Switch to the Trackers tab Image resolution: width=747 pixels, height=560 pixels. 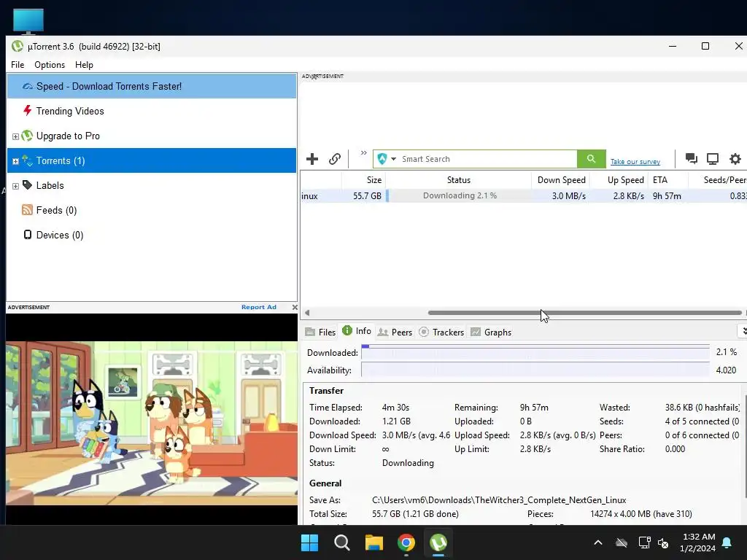tap(441, 332)
